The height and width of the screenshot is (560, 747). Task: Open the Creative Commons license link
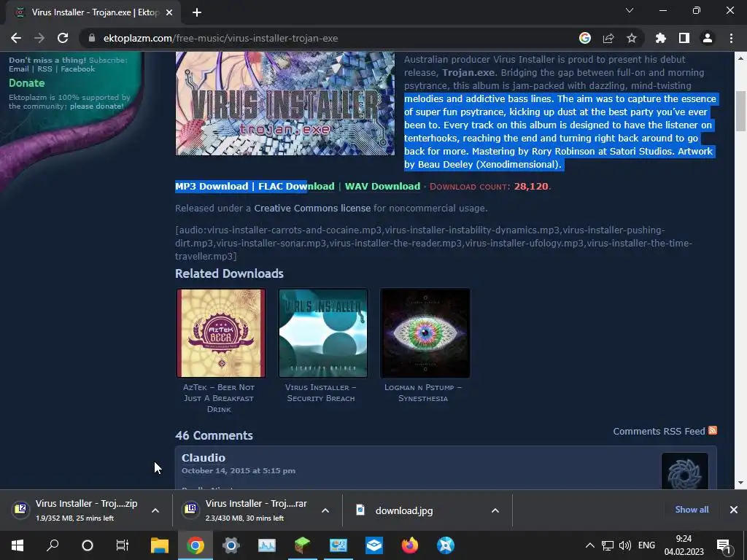point(312,208)
